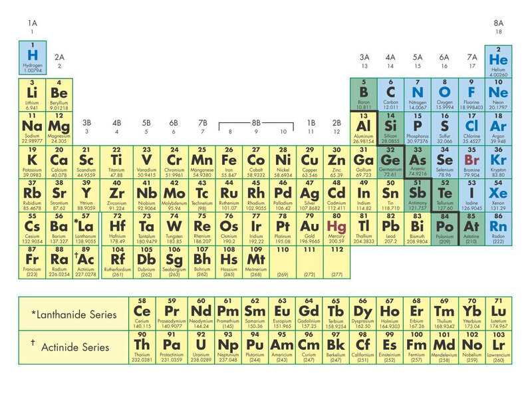Screen dimensions: 532x399
Task: Select the Silicon (Si) element
Action: click(390, 128)
